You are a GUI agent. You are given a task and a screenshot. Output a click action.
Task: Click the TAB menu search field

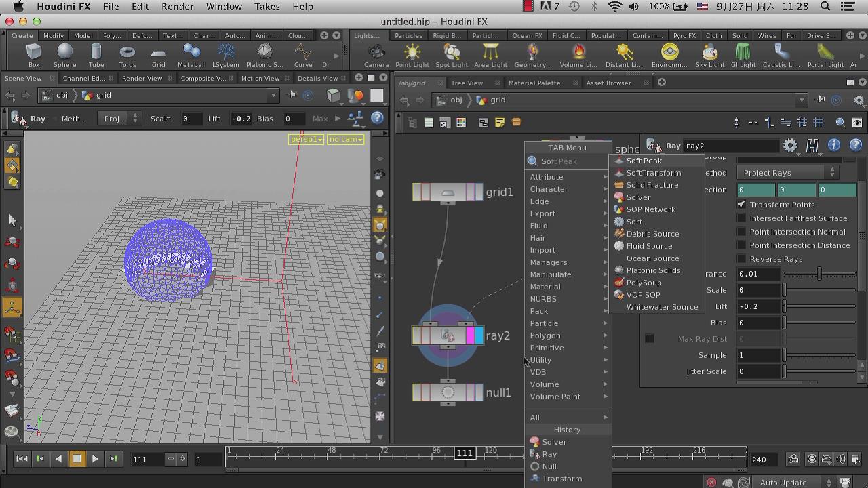[568, 161]
